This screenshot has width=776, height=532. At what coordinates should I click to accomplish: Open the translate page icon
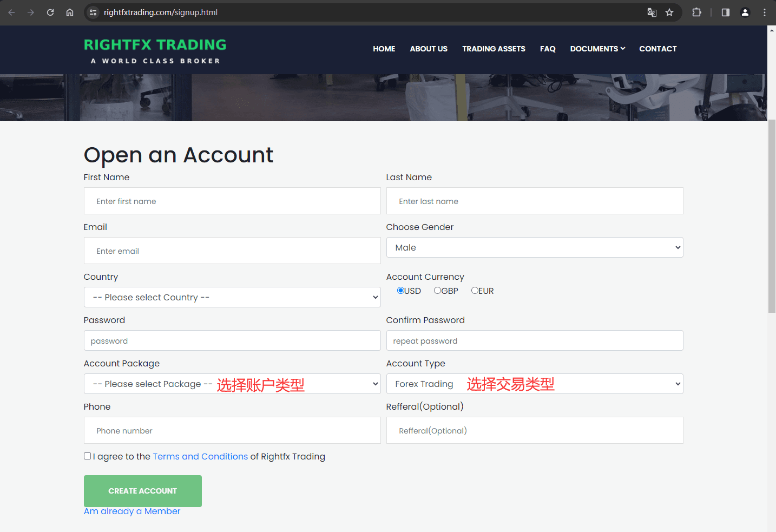coord(652,12)
